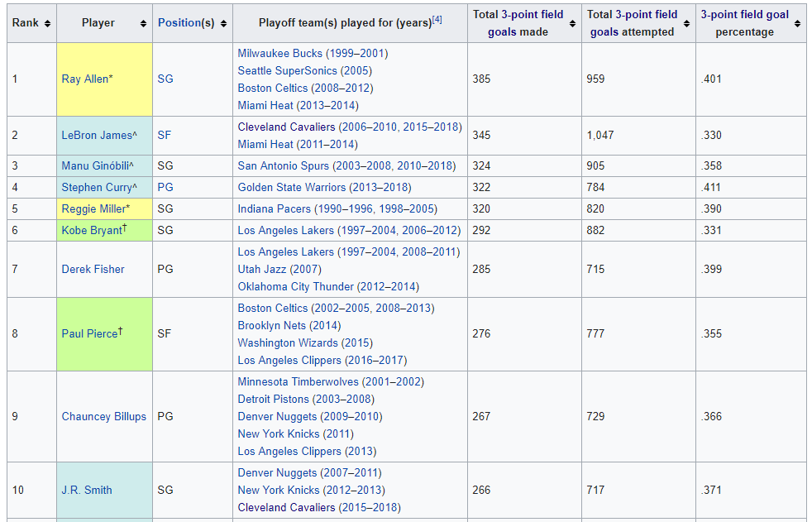Open Denver Nuggets link in Chauncey Billups row
Viewport: 812px width, 522px height.
[x=277, y=416]
